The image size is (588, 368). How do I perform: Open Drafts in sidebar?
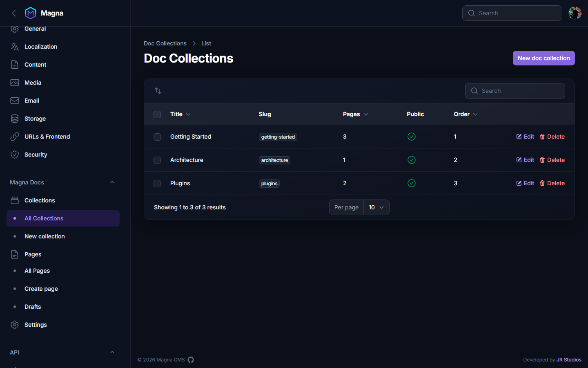pyautogui.click(x=63, y=307)
